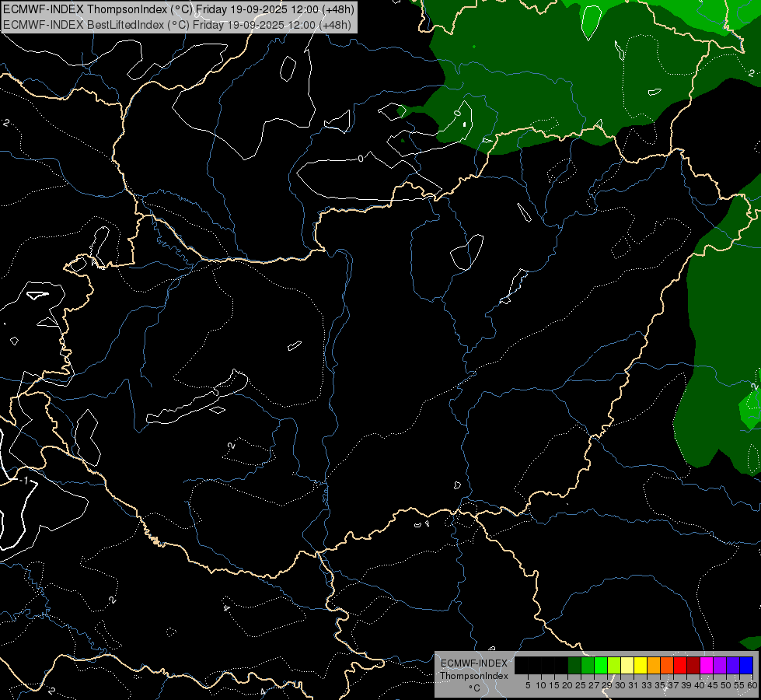This screenshot has height=700, width=761.
Task: Click the legend tick value '35'
Action: pos(660,685)
